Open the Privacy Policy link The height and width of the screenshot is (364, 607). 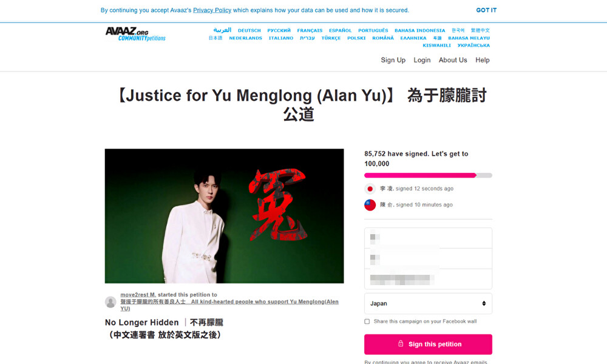tap(212, 10)
